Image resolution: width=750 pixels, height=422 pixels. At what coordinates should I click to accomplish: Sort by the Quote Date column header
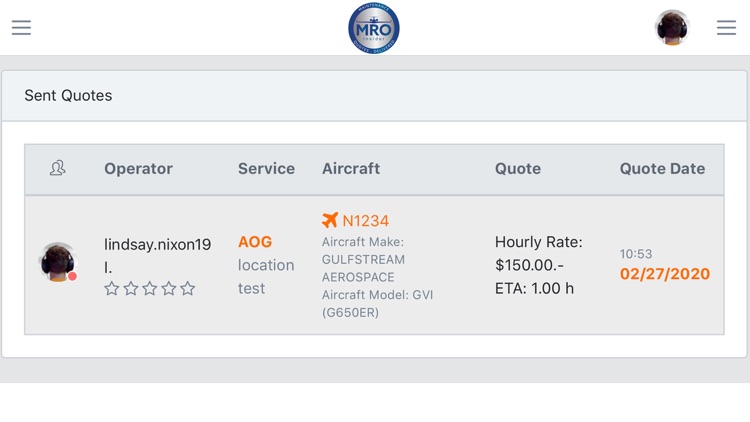pos(662,168)
